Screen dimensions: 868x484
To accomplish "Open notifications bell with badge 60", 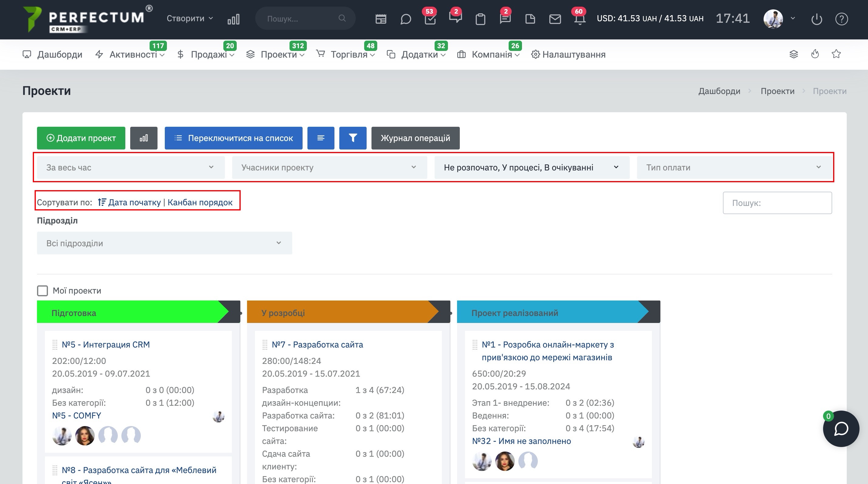I will pyautogui.click(x=580, y=19).
